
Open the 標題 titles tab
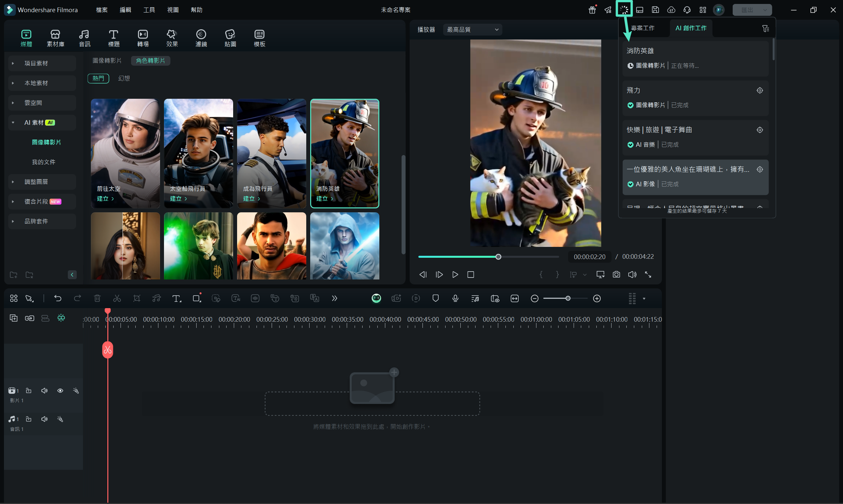pos(113,38)
